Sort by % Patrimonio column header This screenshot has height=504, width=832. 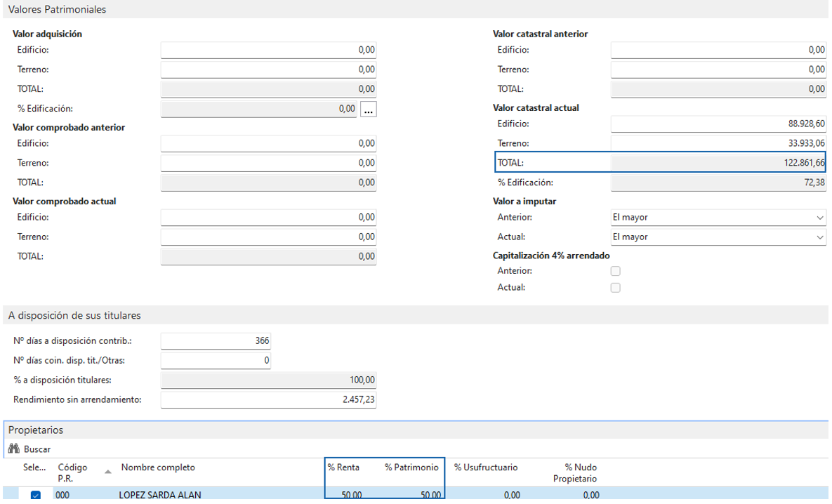(x=411, y=467)
